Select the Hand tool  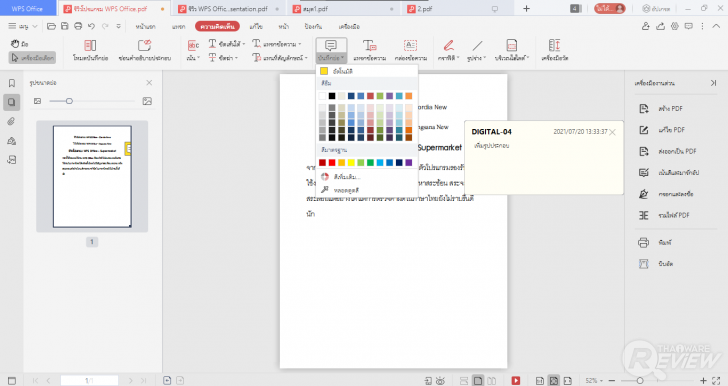(19, 44)
